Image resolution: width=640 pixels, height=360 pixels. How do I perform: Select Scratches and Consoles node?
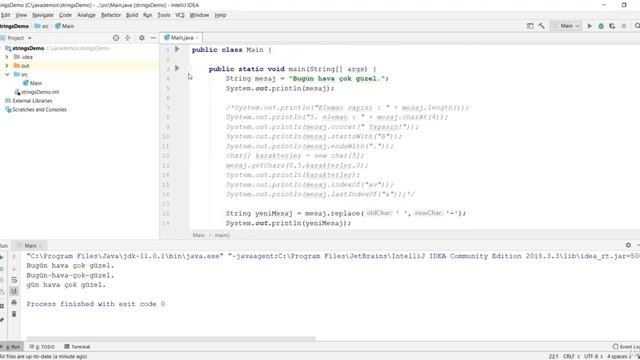(39, 109)
